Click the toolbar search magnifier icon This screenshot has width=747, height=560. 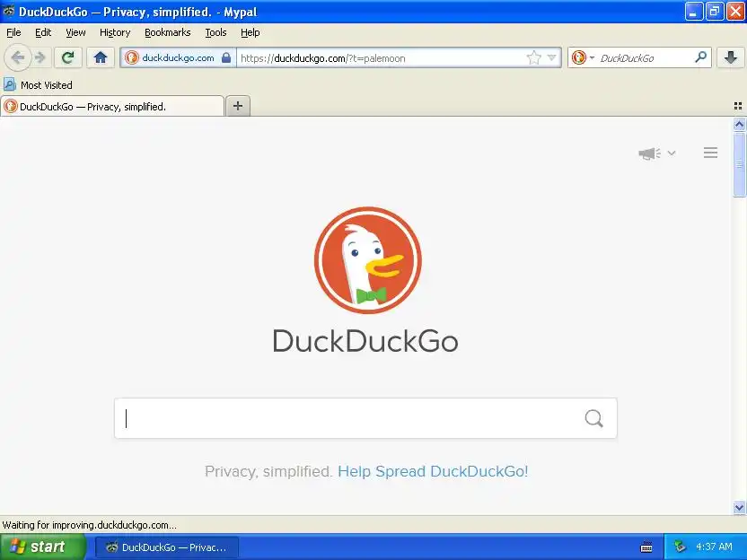point(700,57)
